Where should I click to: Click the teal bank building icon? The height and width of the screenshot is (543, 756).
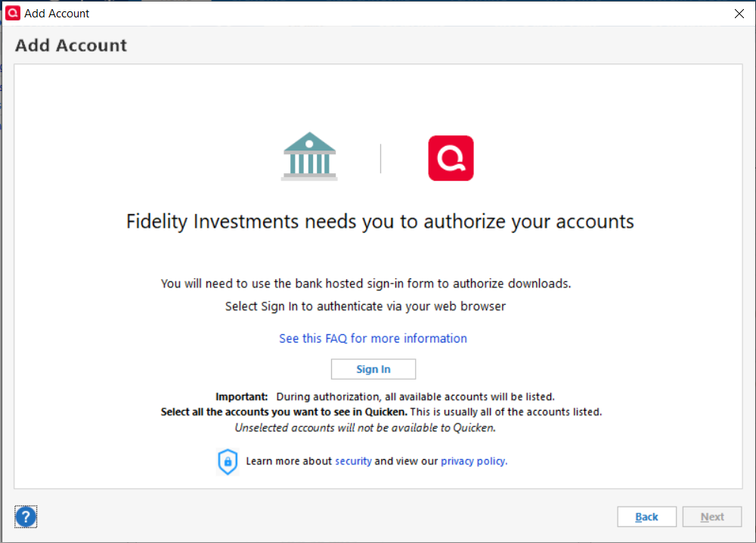pos(309,157)
